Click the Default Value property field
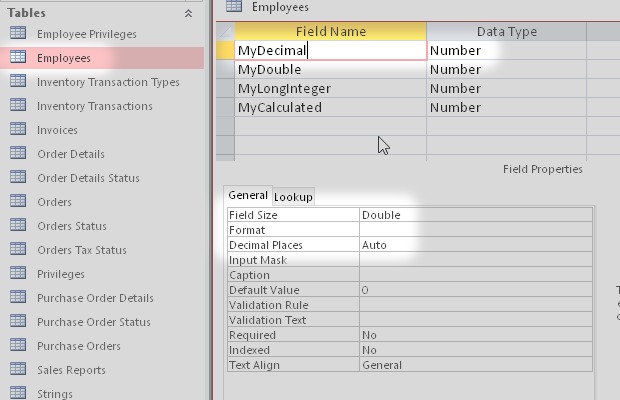 coord(475,290)
